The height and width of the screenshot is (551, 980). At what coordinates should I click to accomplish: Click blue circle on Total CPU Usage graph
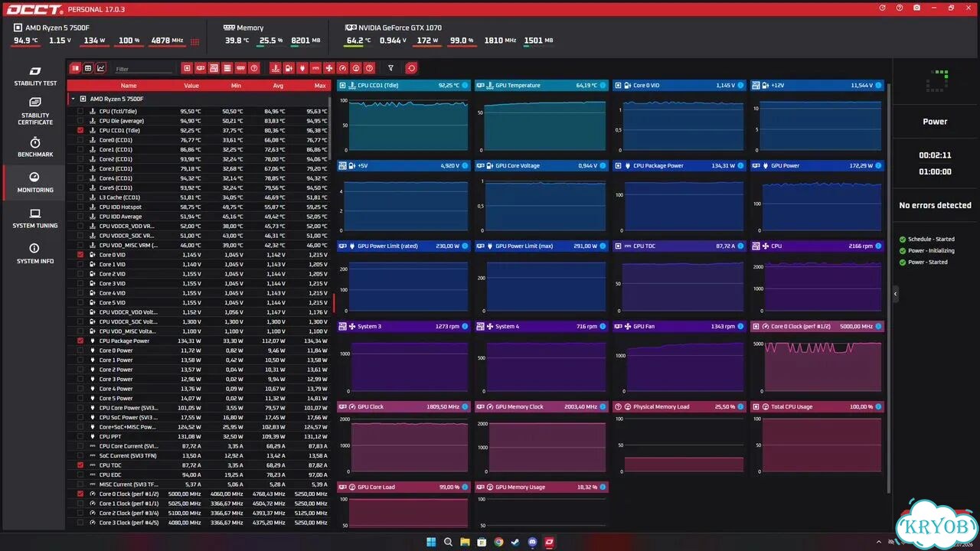879,407
